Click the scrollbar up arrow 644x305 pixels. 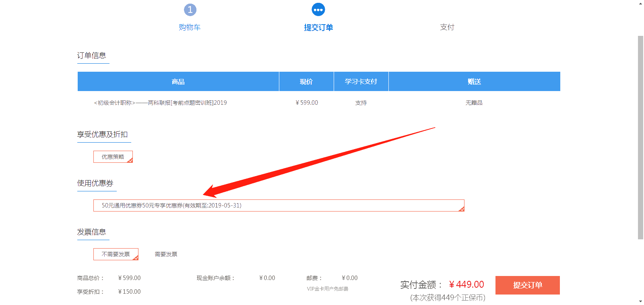[640, 4]
